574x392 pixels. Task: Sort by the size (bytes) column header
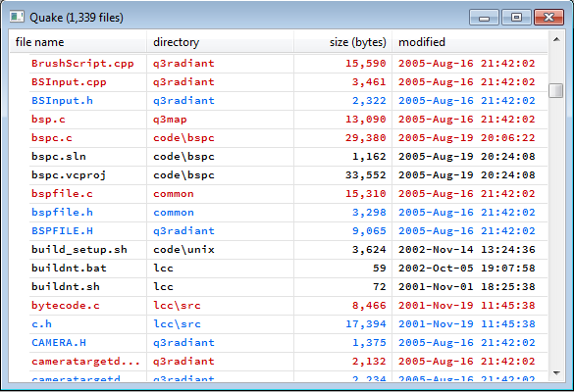click(x=343, y=42)
